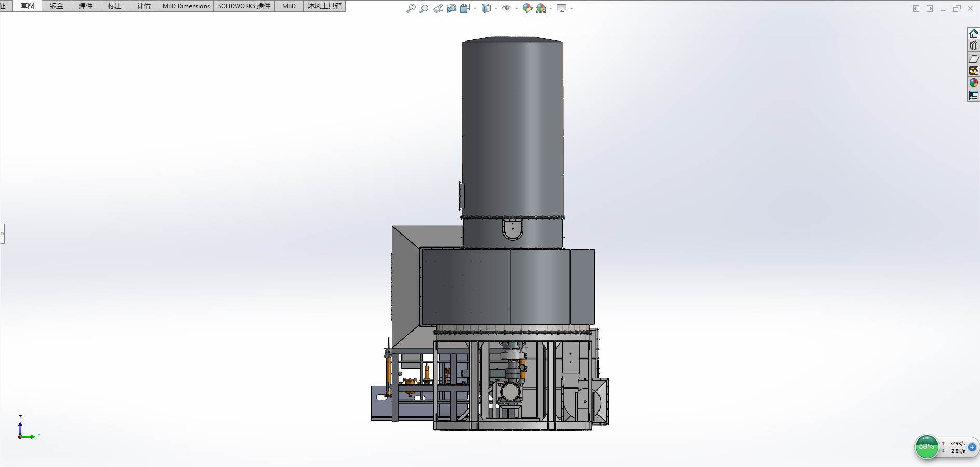Toggle the Section View tool
Viewport: 980px width, 467px height.
click(452, 8)
